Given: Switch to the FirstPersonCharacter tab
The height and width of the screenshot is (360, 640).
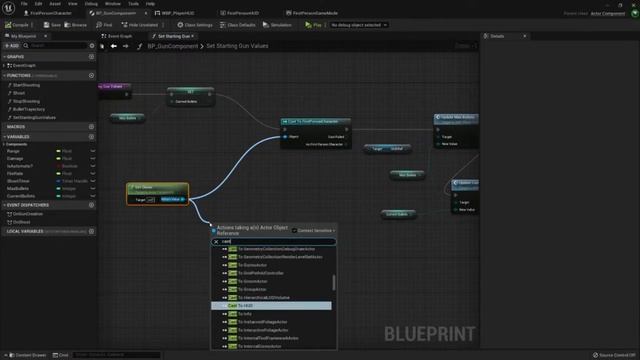Looking at the screenshot, I should pos(48,13).
